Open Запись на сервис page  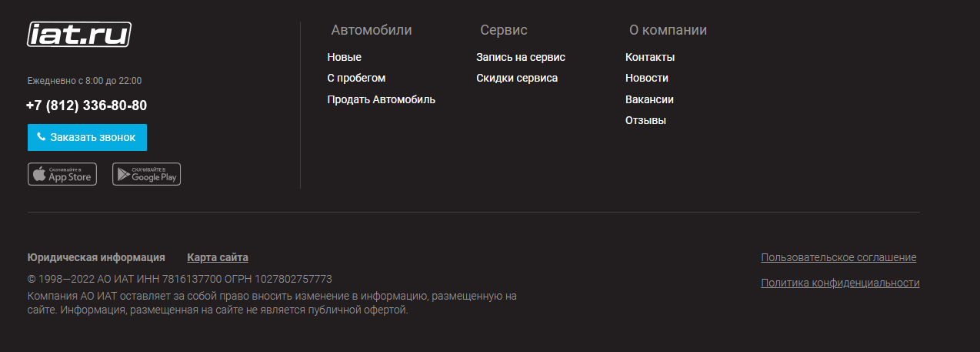(x=520, y=57)
